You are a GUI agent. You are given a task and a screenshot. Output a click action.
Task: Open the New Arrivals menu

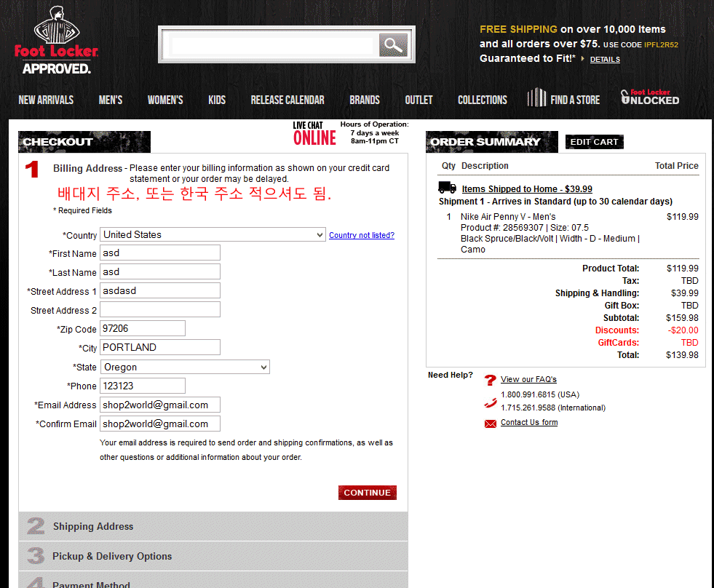(x=46, y=100)
